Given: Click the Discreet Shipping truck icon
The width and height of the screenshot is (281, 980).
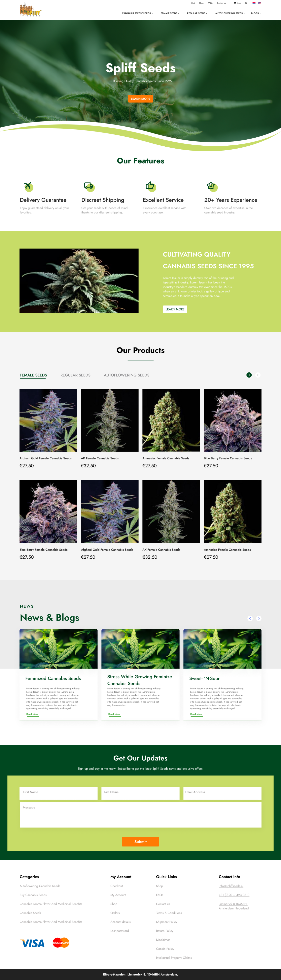Looking at the screenshot, I should coord(89,186).
